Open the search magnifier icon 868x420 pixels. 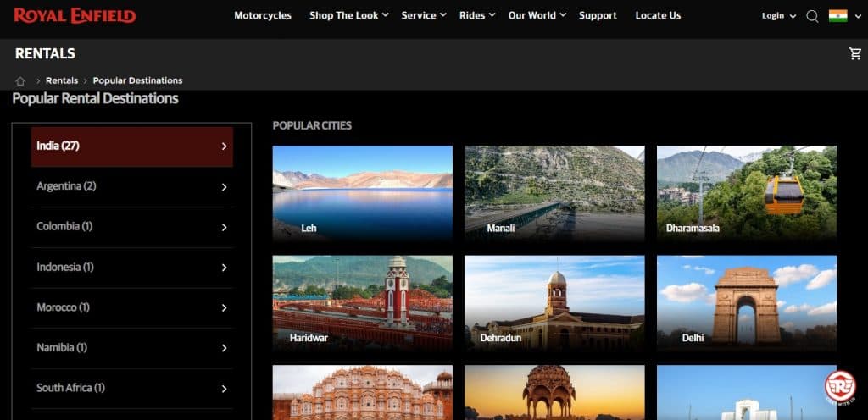[x=812, y=16]
